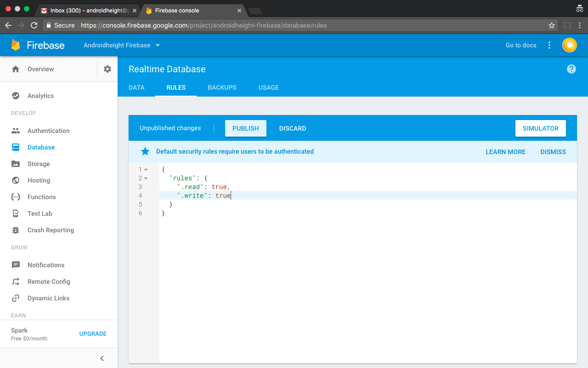Viewport: 588px width, 368px height.
Task: Dismiss the security rules notice
Action: click(553, 152)
